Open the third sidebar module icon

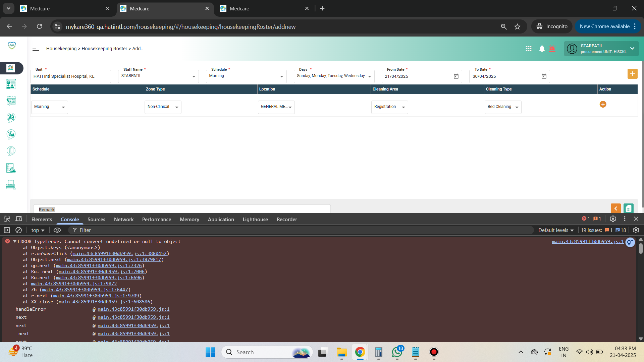(x=11, y=101)
